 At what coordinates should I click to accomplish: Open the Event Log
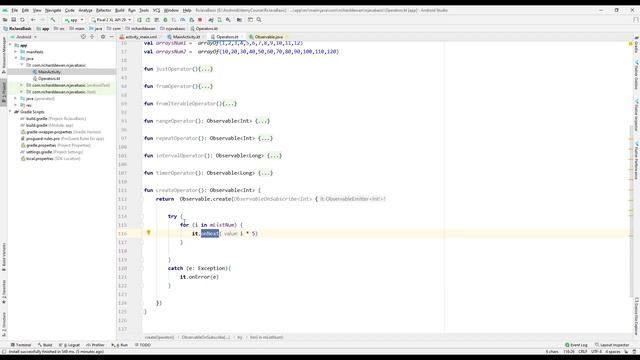click(576, 345)
